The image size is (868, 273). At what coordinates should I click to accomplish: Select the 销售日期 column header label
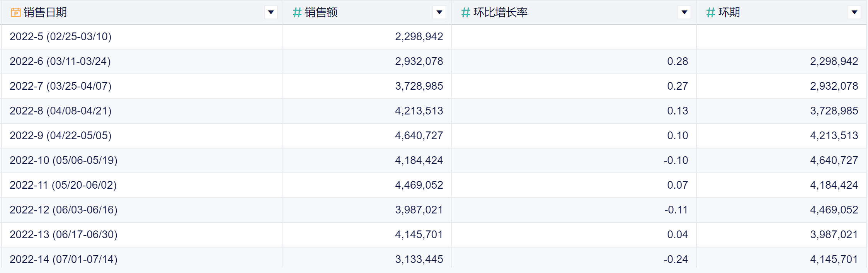[45, 13]
